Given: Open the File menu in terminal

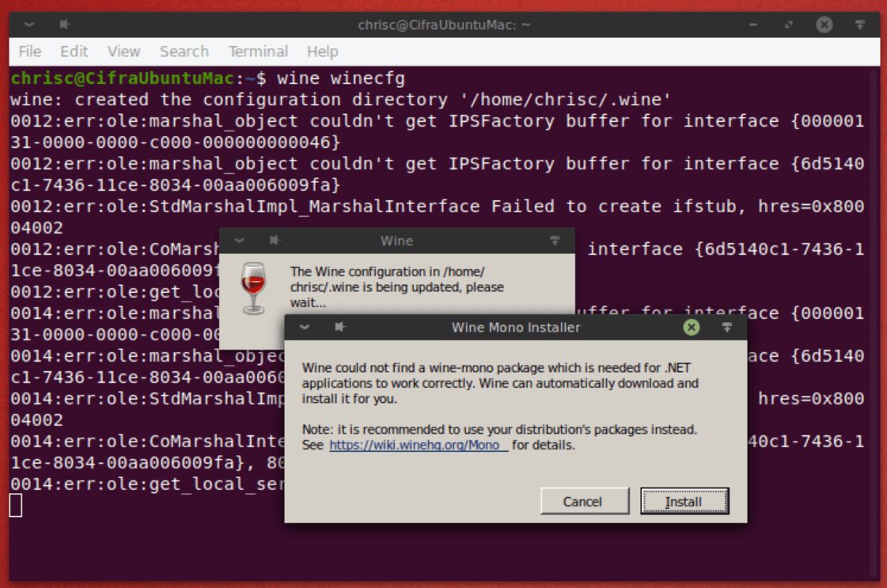Looking at the screenshot, I should 30,51.
